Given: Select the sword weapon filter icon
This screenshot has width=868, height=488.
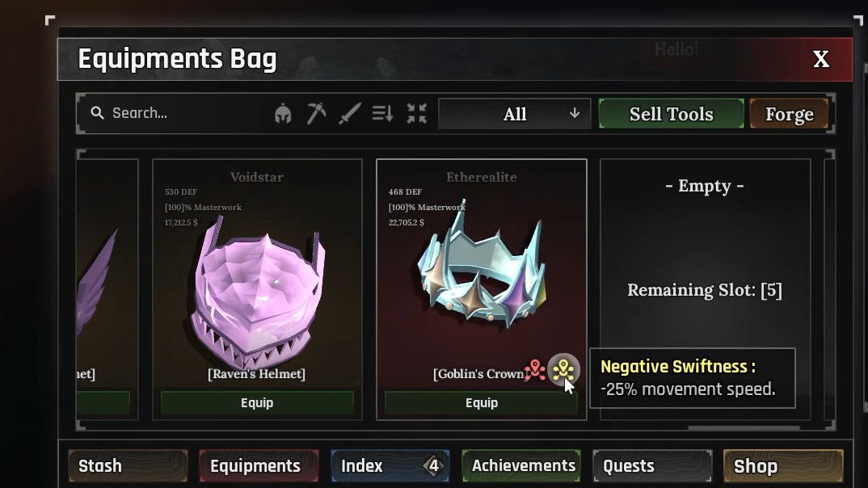Looking at the screenshot, I should click(x=350, y=113).
